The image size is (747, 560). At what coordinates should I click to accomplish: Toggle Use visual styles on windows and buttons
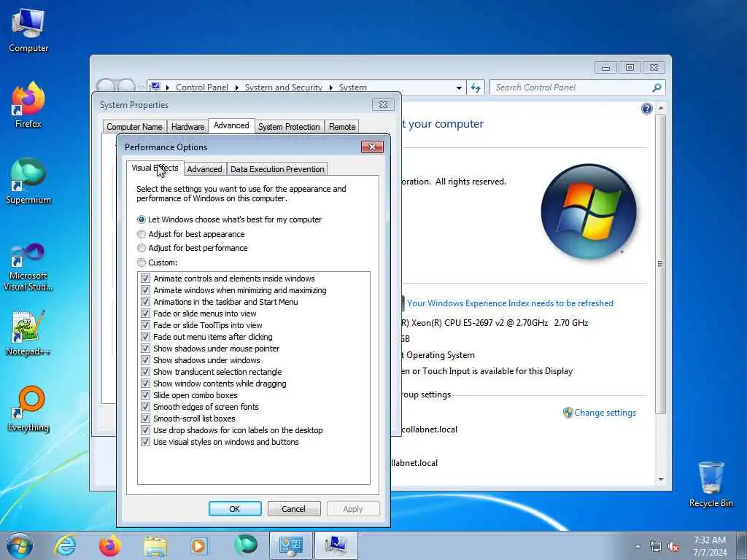145,442
